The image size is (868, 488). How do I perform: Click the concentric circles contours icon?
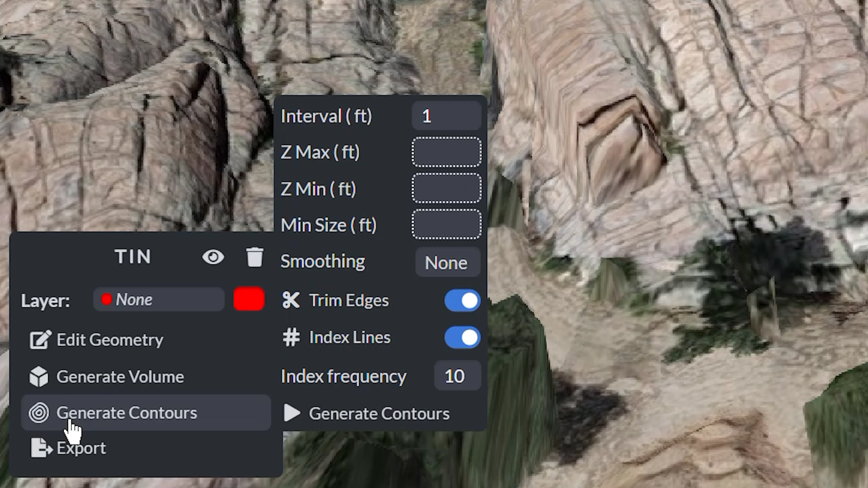[39, 413]
